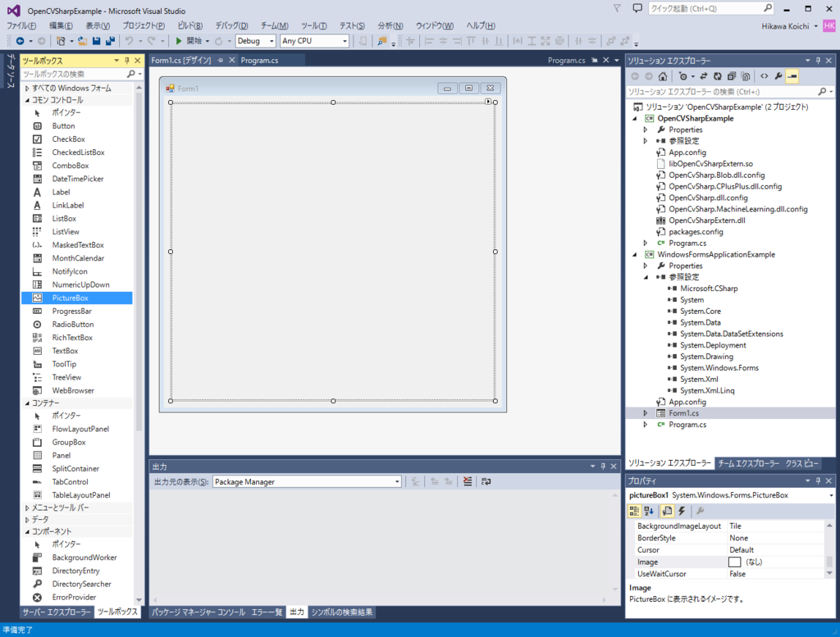Click the Hikawa Koichi account name

785,25
